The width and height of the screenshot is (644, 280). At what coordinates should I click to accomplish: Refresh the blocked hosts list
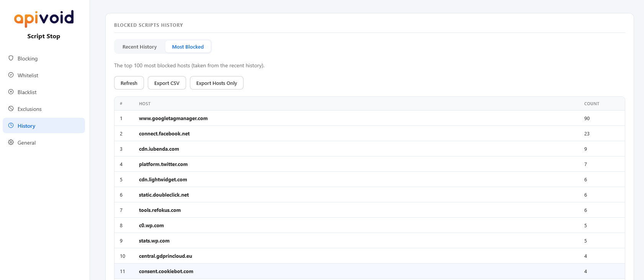click(x=129, y=83)
